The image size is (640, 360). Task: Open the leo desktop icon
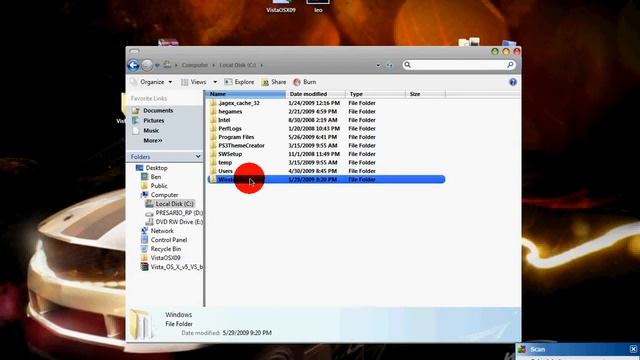point(318,6)
